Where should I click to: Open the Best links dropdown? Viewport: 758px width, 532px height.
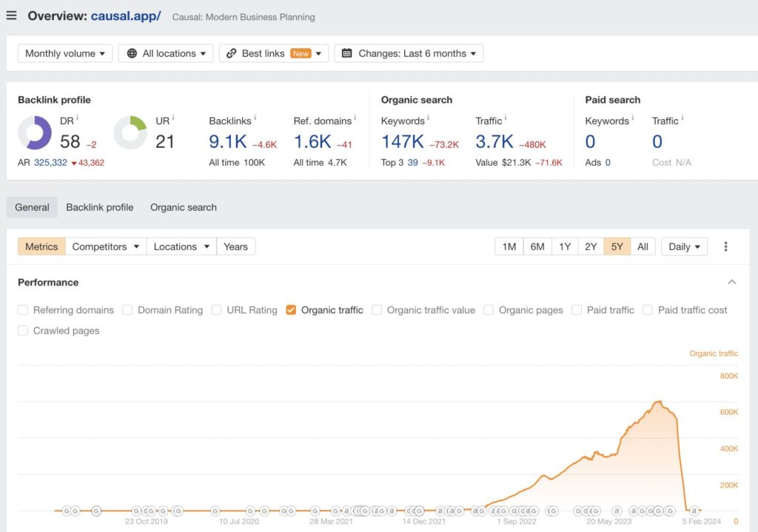point(274,53)
